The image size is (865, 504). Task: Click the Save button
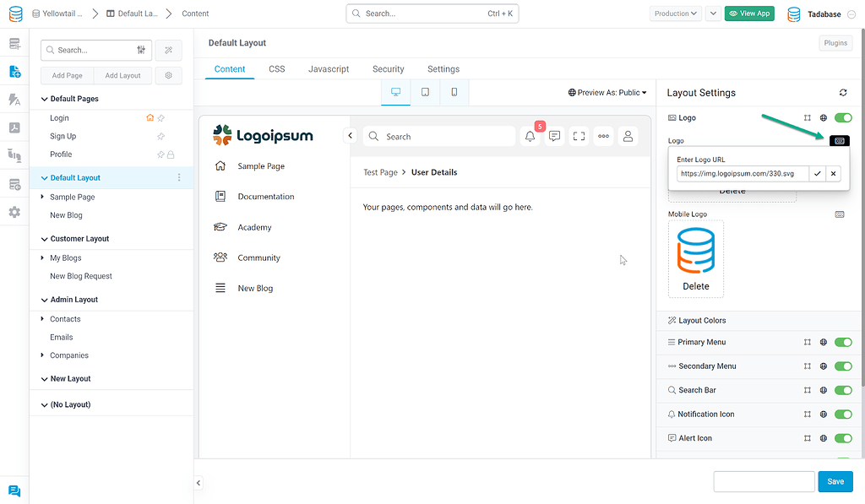tap(835, 481)
